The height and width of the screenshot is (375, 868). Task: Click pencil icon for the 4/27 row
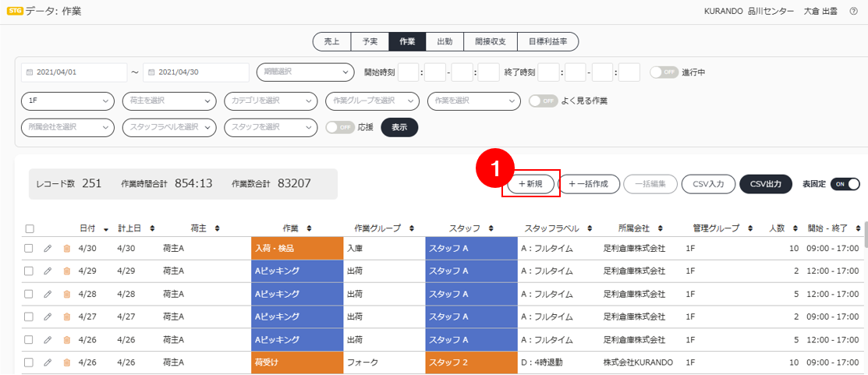(48, 317)
